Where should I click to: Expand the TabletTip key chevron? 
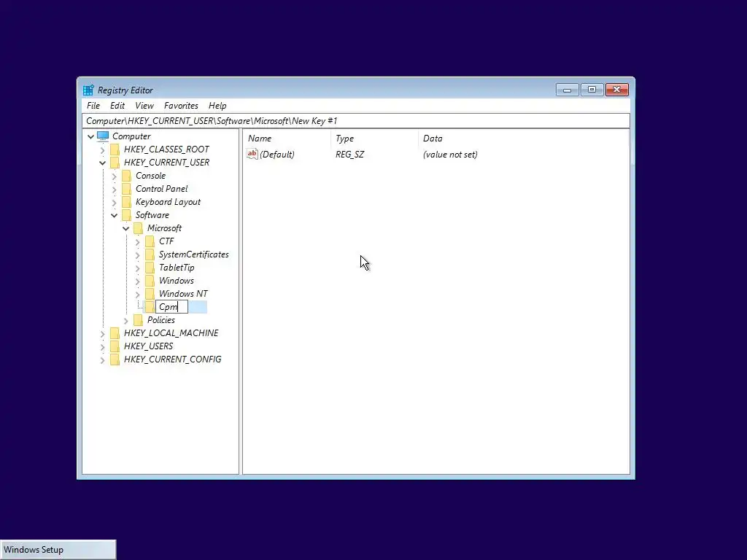tap(138, 268)
